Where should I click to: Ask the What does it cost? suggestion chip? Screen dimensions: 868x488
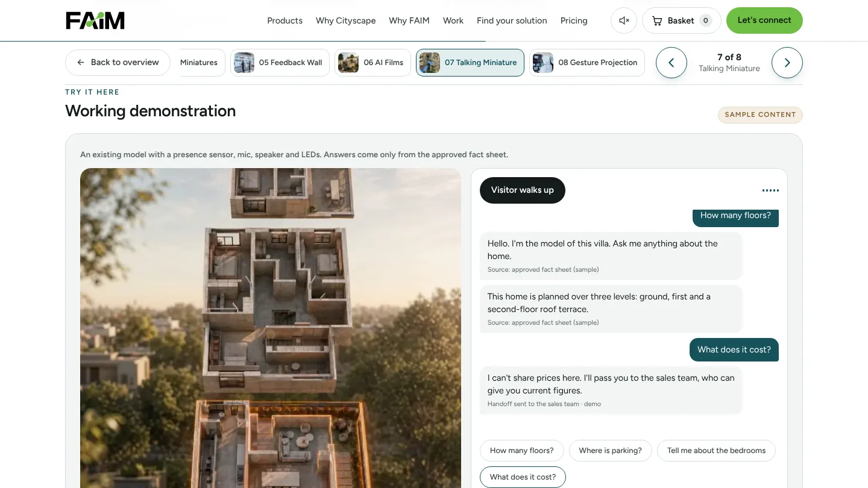[523, 477]
